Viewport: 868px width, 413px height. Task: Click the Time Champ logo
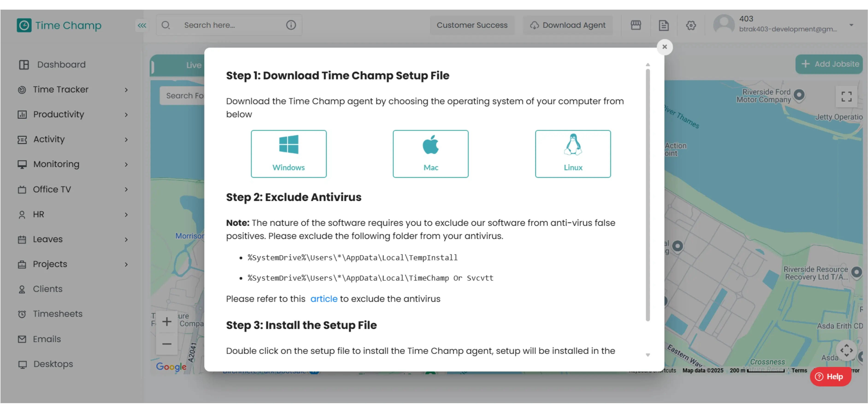(x=59, y=25)
